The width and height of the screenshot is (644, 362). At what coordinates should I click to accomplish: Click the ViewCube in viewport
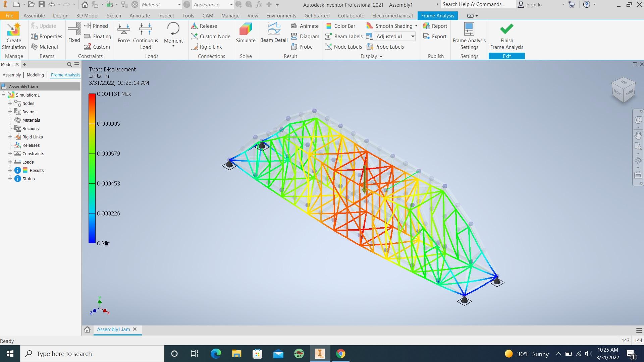624,90
